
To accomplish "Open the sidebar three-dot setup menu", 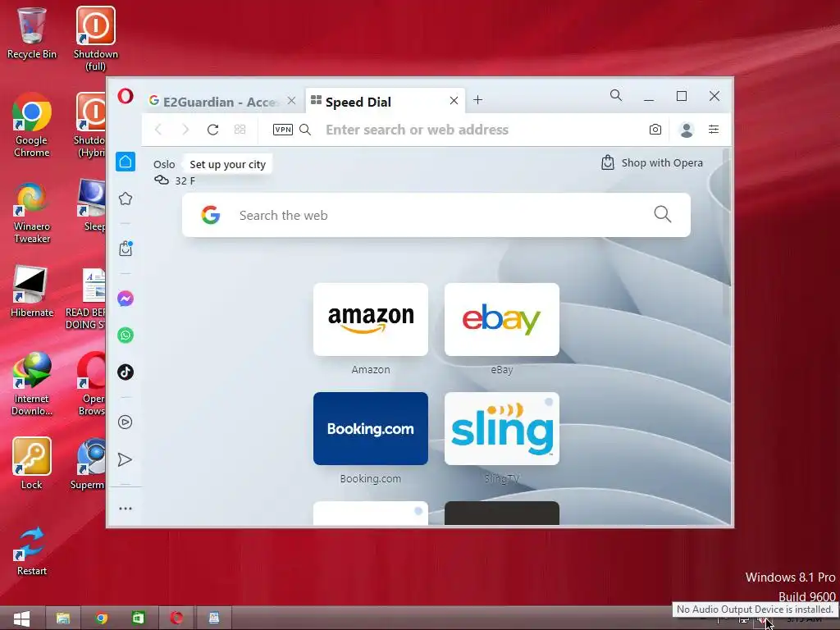I will pos(126,509).
